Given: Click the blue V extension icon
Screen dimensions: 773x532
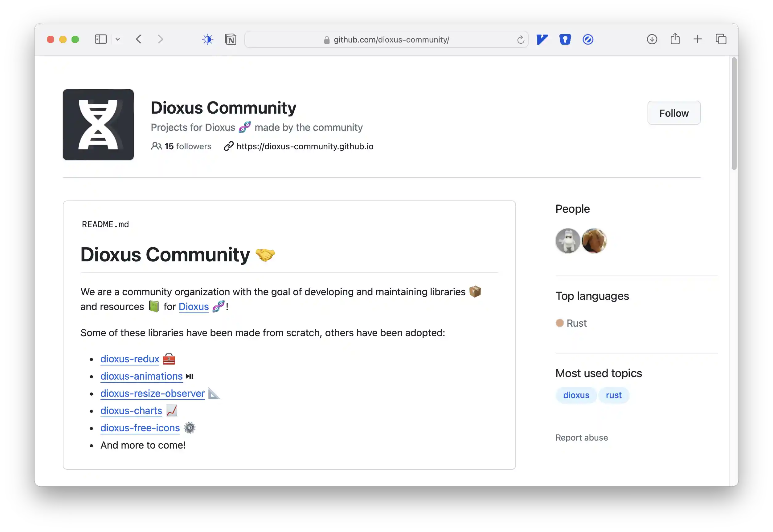Looking at the screenshot, I should point(542,39).
